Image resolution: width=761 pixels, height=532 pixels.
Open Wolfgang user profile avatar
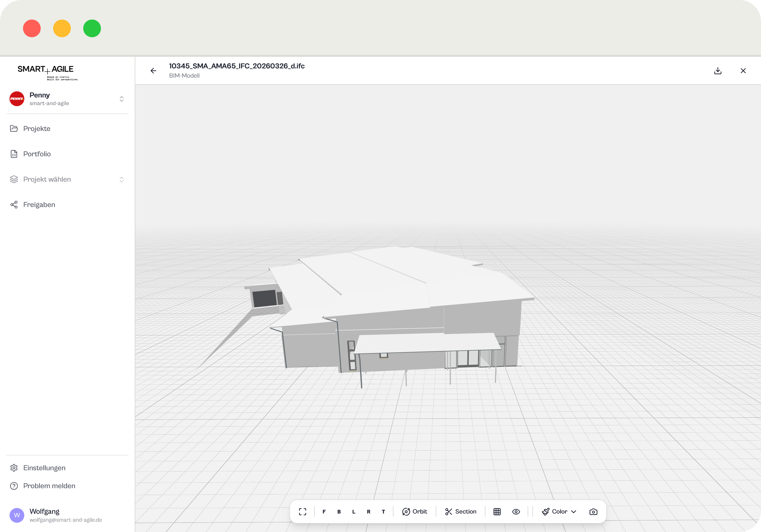(x=17, y=515)
